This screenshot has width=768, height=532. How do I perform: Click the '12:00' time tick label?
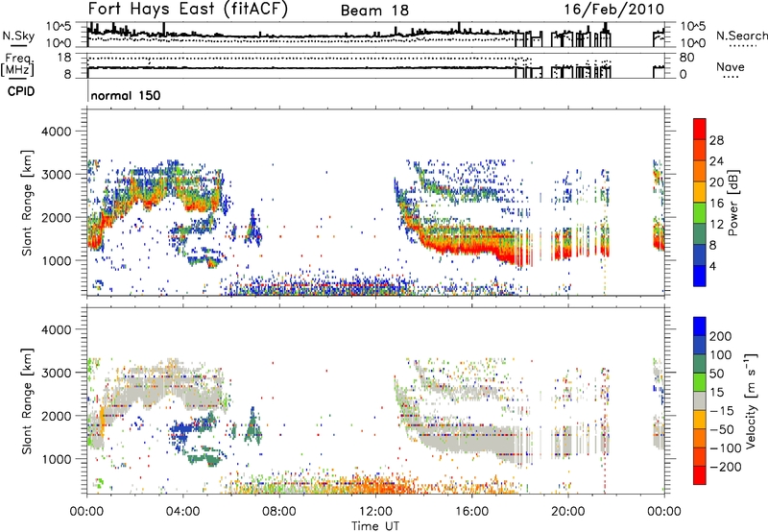[375, 512]
